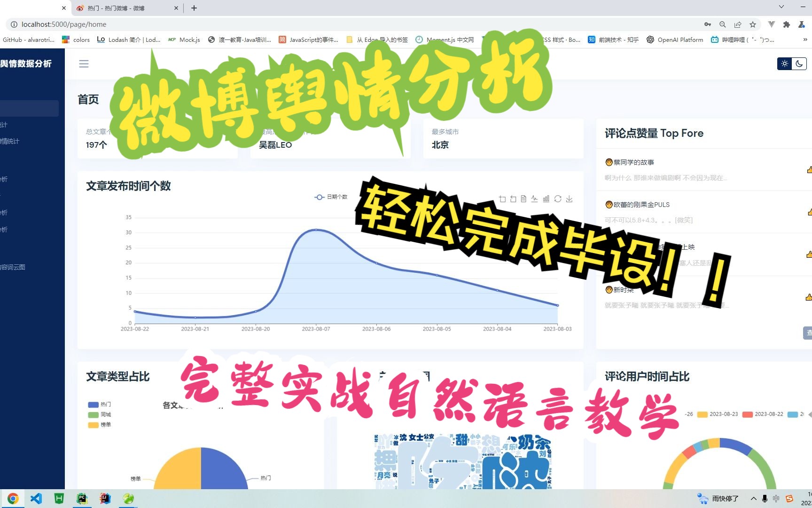Click save chart as image icon

(569, 199)
